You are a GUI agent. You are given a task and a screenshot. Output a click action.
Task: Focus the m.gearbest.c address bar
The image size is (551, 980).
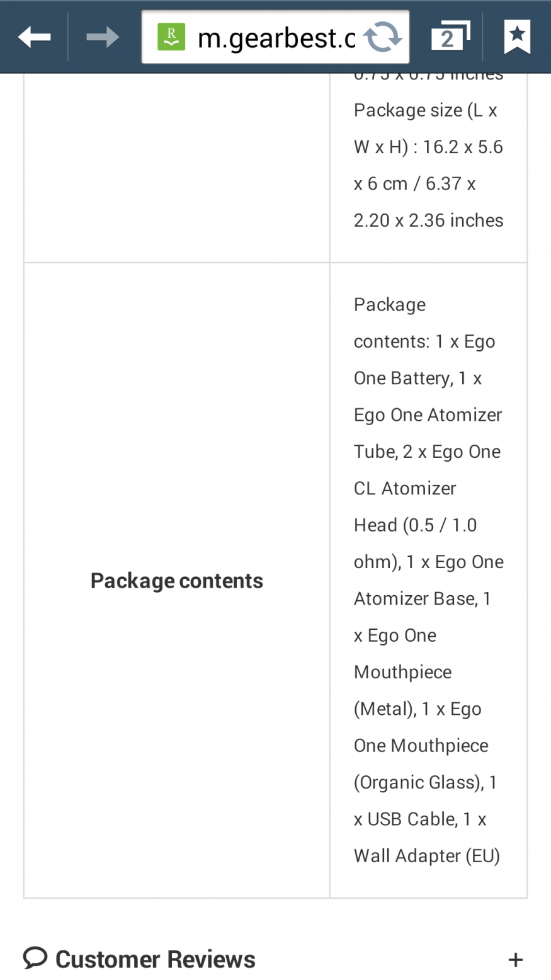coord(276,37)
